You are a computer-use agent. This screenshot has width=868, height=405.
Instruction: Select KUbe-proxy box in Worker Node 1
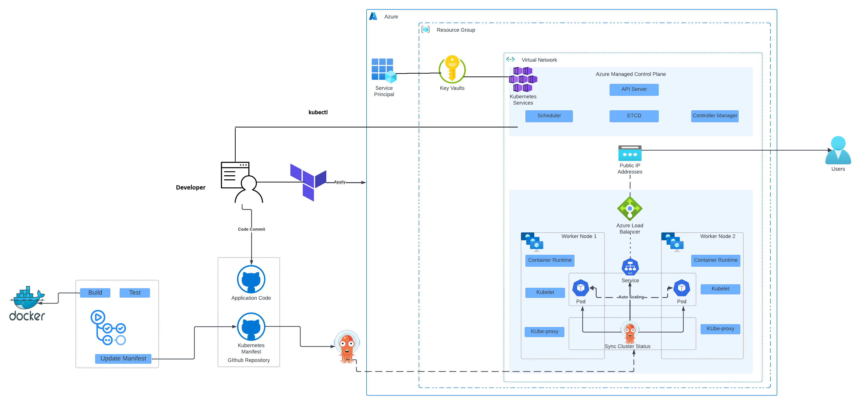(544, 332)
